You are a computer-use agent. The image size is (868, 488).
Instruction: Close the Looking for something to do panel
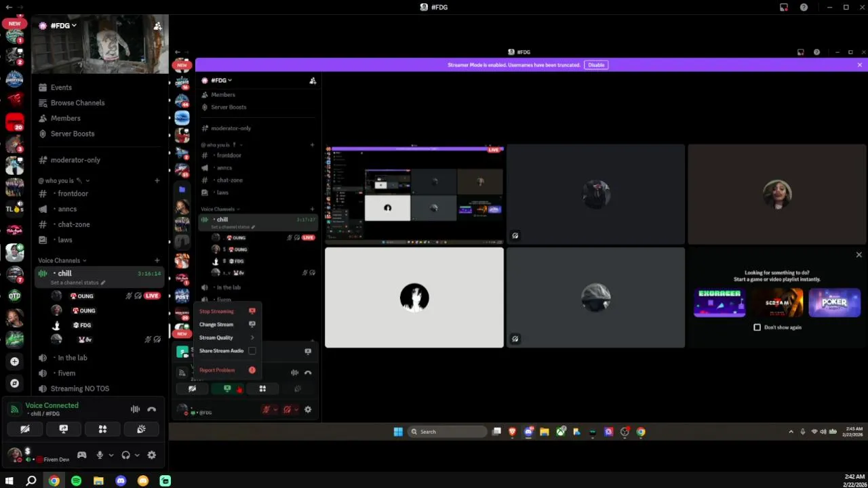click(859, 255)
